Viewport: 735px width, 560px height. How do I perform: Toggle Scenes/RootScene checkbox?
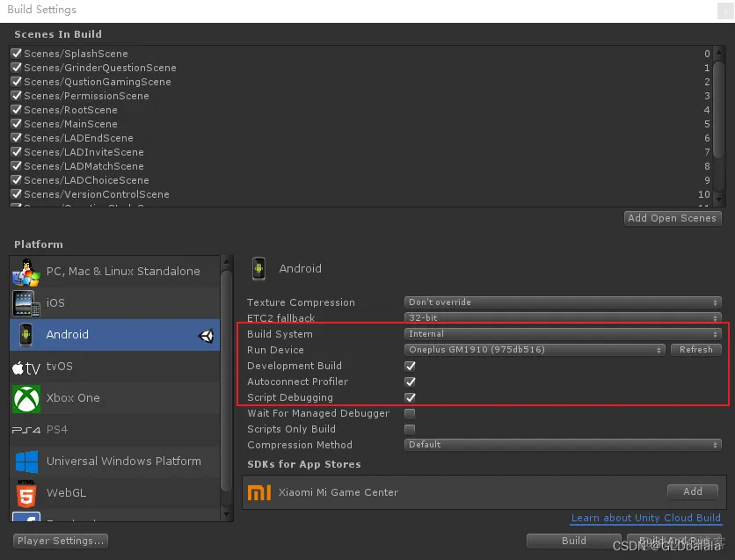(x=17, y=109)
